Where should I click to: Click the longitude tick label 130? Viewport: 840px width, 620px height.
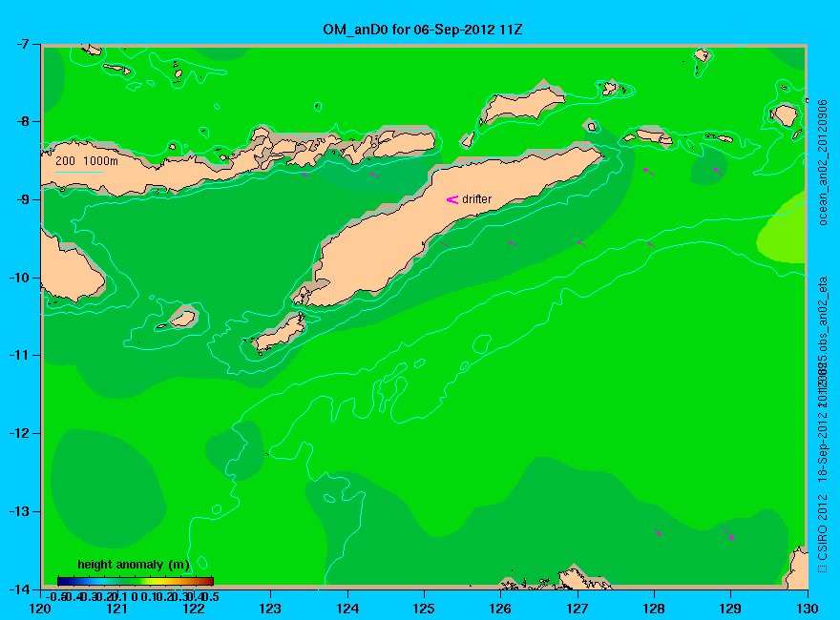point(808,609)
